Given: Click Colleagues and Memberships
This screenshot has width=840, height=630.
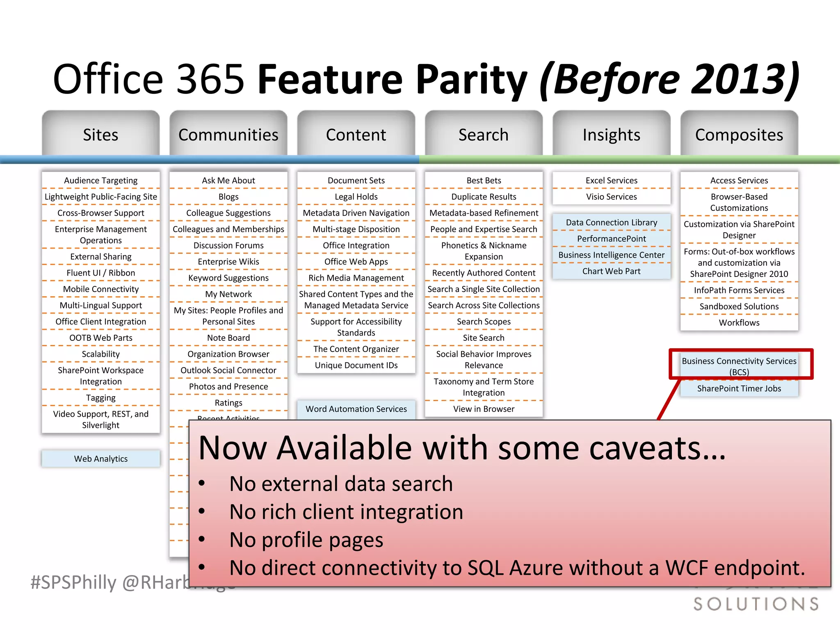Looking at the screenshot, I should [x=228, y=229].
